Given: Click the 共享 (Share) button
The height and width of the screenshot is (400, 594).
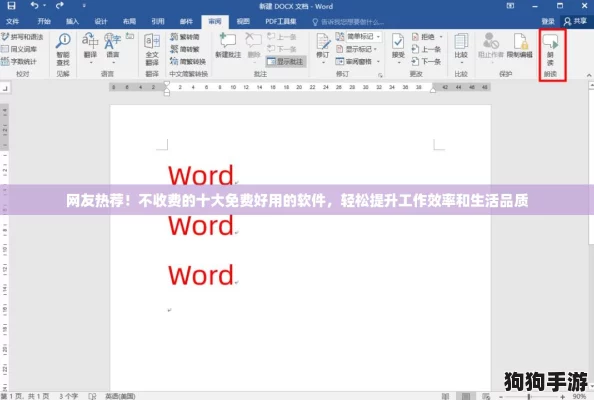Looking at the screenshot, I should (575, 21).
